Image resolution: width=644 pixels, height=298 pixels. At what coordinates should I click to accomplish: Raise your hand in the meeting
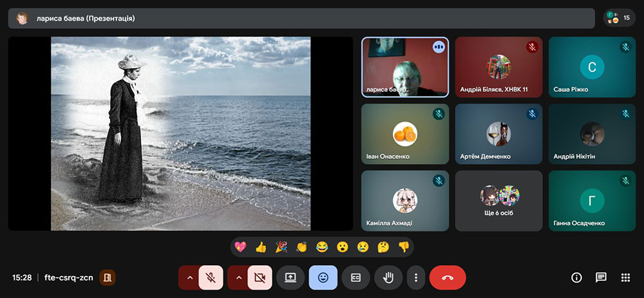pyautogui.click(x=388, y=277)
